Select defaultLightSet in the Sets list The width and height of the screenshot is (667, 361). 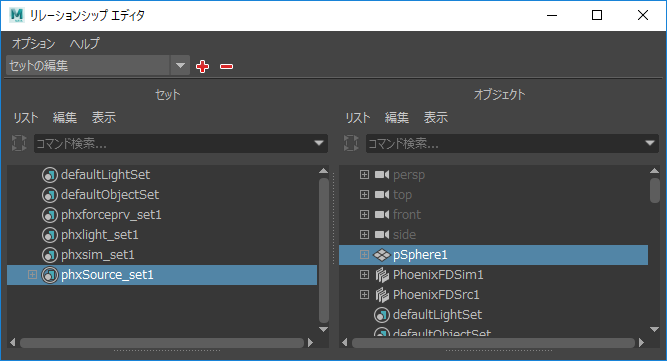[x=105, y=175]
